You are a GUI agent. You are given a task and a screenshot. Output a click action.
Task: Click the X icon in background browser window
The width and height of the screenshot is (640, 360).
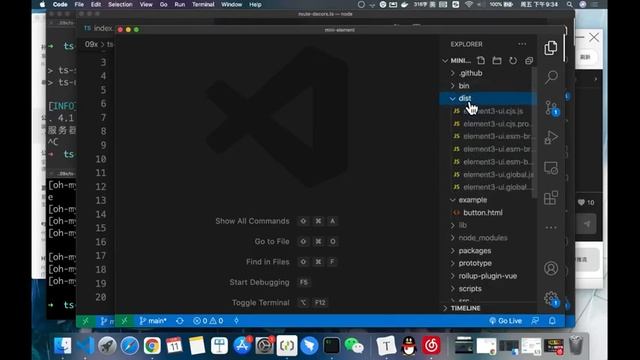pyautogui.click(x=594, y=38)
